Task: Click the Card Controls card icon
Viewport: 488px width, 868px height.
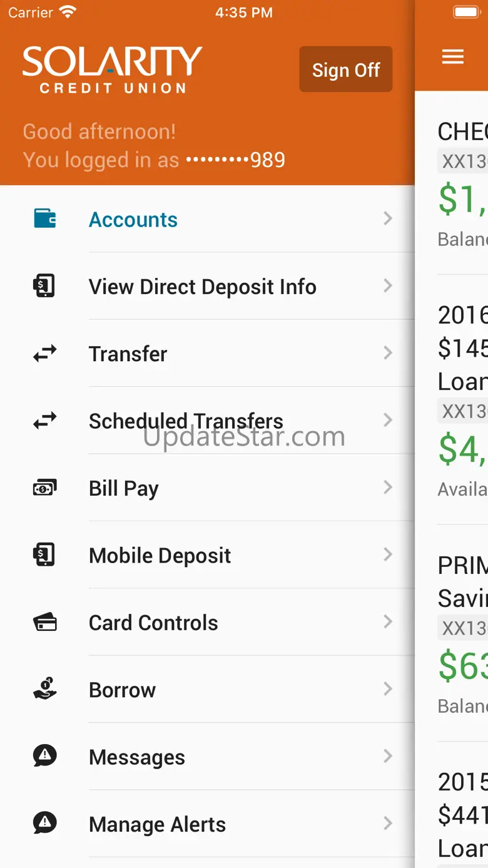Action: click(44, 623)
